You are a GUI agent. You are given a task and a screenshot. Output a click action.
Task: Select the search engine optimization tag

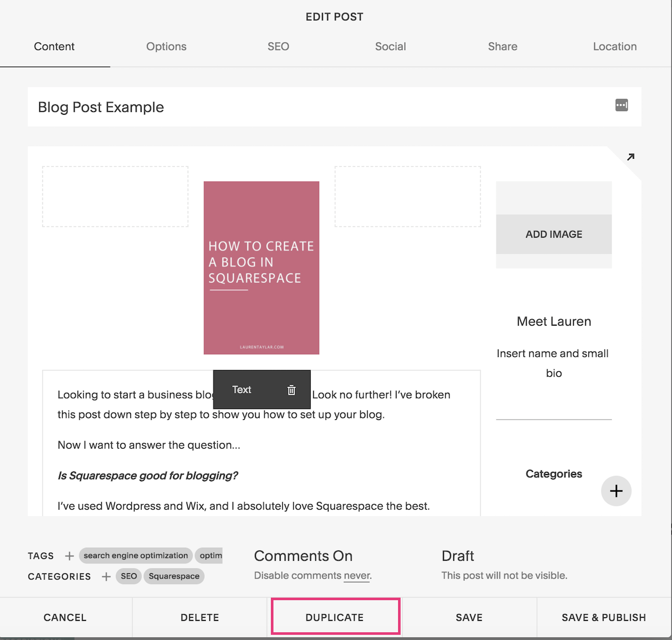[135, 555]
